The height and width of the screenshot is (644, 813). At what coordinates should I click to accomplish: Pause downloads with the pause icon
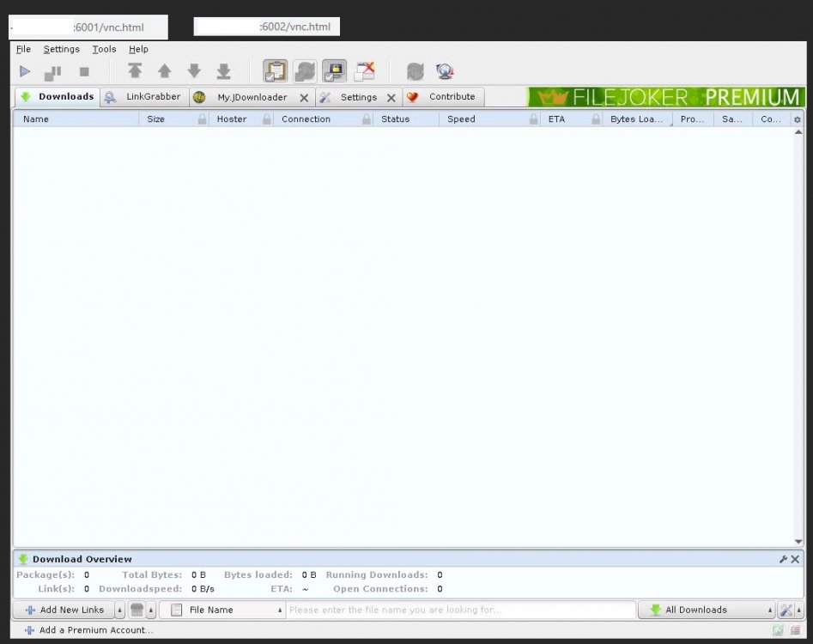(53, 72)
